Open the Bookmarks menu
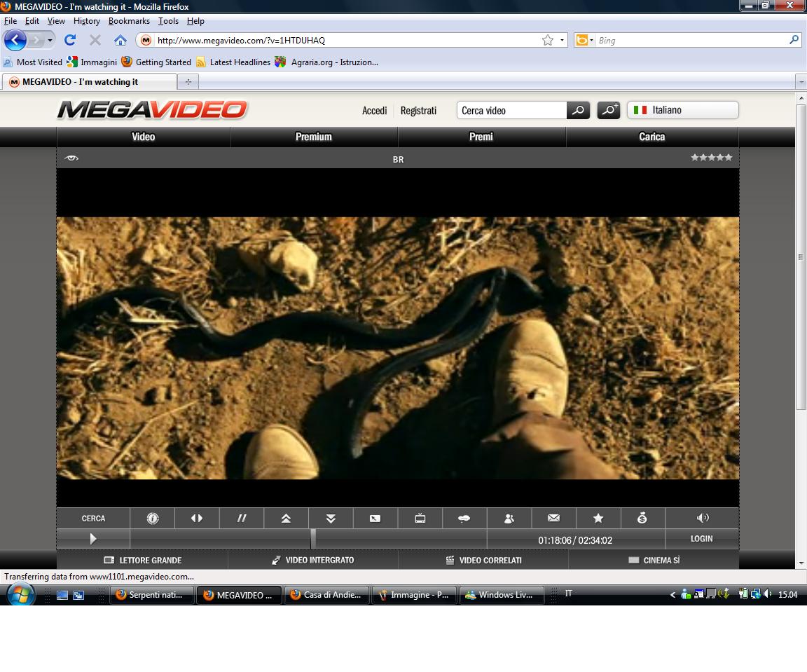This screenshot has width=807, height=672. pos(129,21)
